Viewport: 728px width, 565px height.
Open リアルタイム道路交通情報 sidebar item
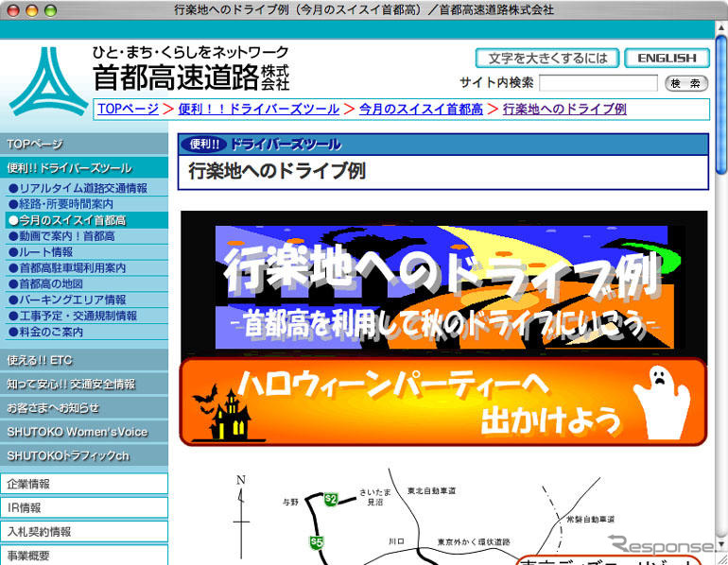(x=87, y=188)
